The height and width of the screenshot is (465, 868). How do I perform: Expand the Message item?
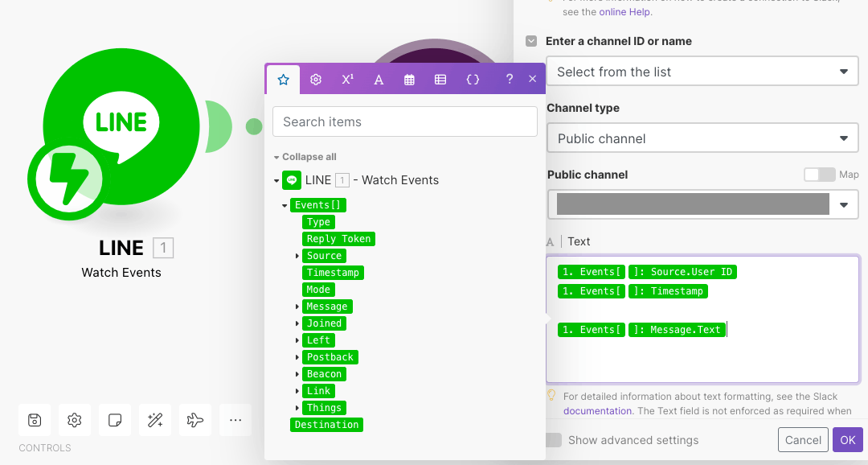click(297, 307)
